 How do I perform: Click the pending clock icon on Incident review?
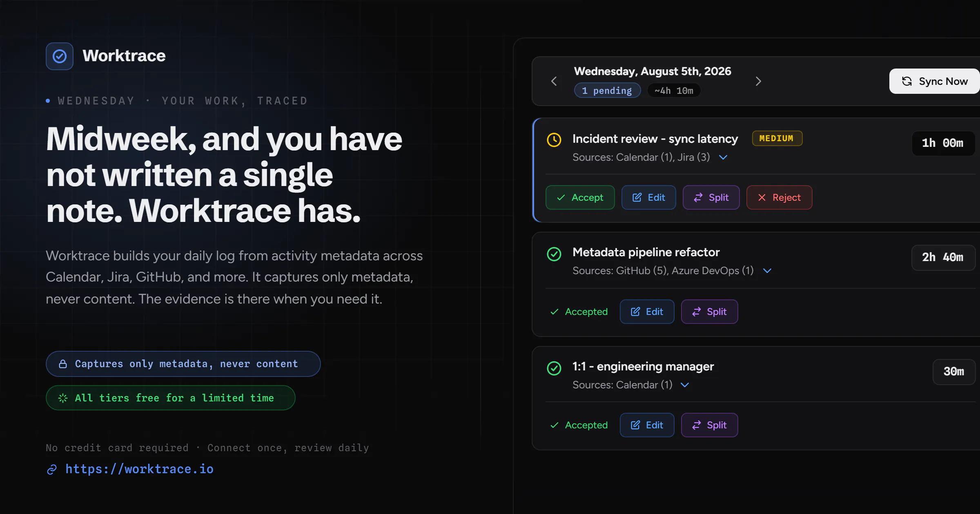(x=554, y=140)
